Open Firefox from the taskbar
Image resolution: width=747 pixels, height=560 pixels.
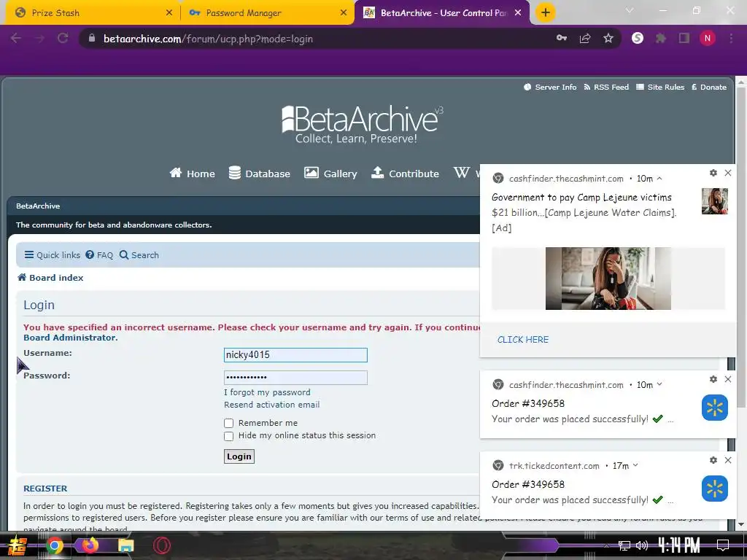click(x=90, y=545)
